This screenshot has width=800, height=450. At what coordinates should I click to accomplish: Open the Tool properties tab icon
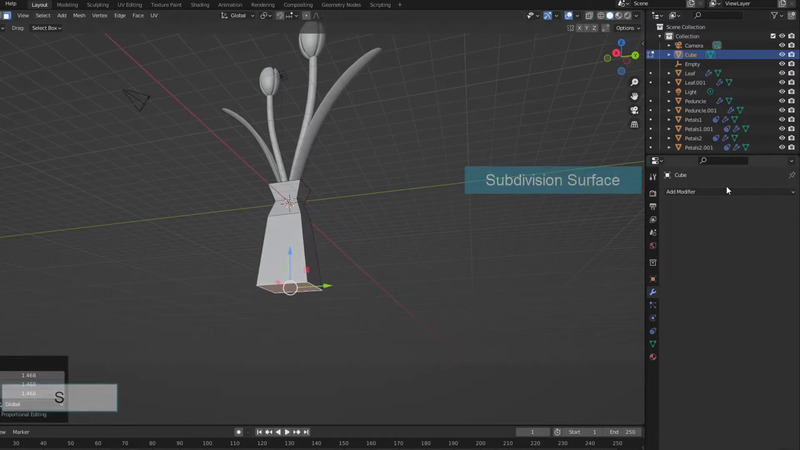point(653,177)
